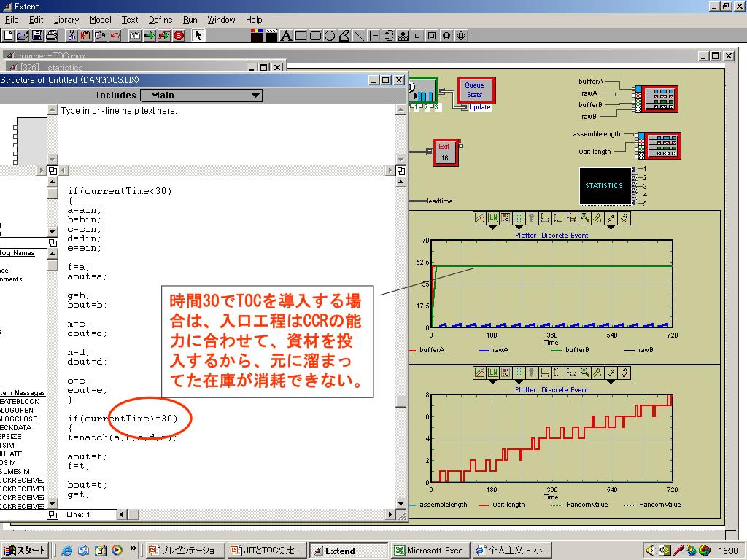Open the Define menu
This screenshot has width=747, height=560.
[160, 20]
